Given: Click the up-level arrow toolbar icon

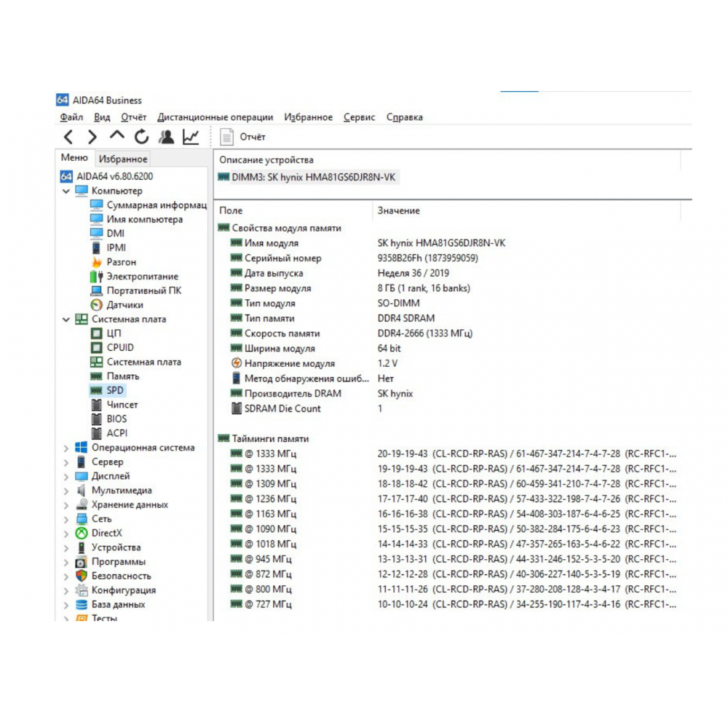Looking at the screenshot, I should 117,136.
